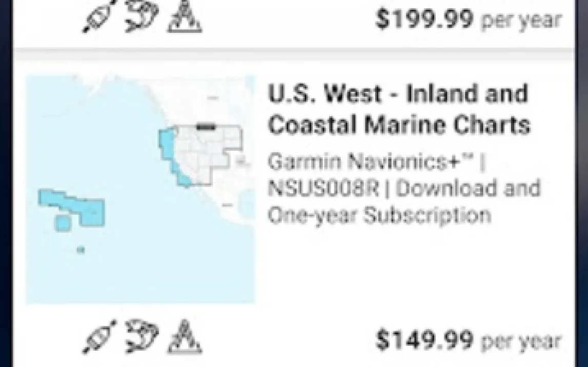Select the $199.99 price
The image size is (588, 367).
[424, 19]
